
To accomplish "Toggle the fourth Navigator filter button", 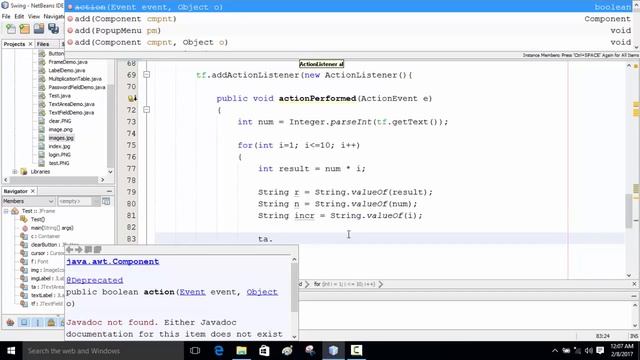I will coord(51,322).
